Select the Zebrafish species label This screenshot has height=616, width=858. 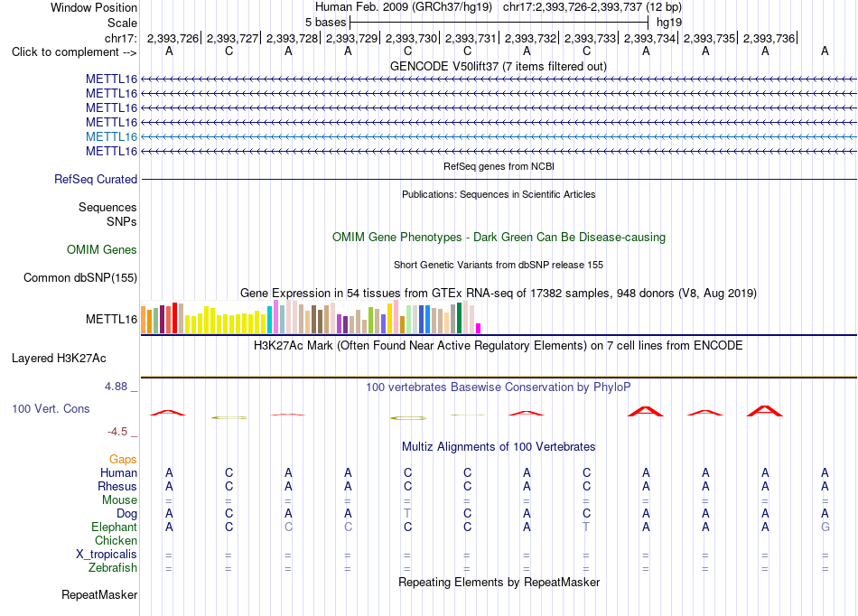[x=113, y=567]
